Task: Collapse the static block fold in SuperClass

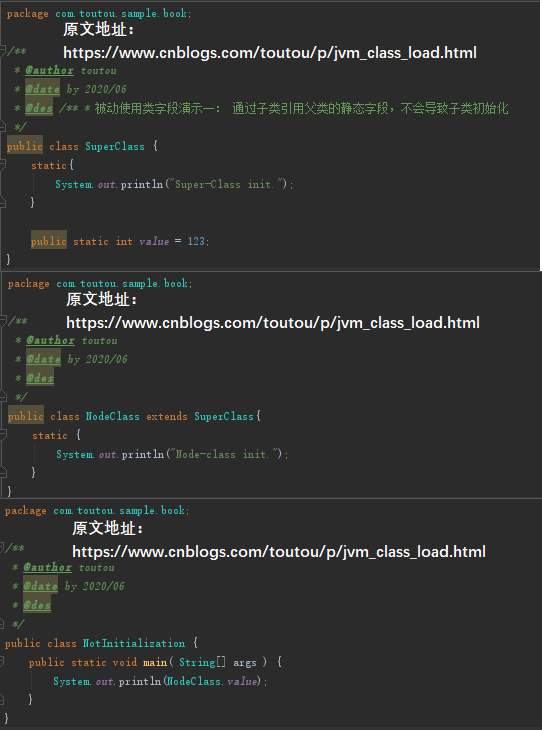Action: (2, 164)
